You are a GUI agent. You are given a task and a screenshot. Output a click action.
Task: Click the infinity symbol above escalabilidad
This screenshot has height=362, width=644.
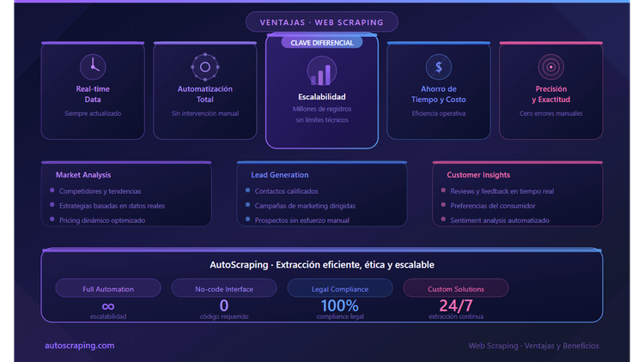click(108, 306)
